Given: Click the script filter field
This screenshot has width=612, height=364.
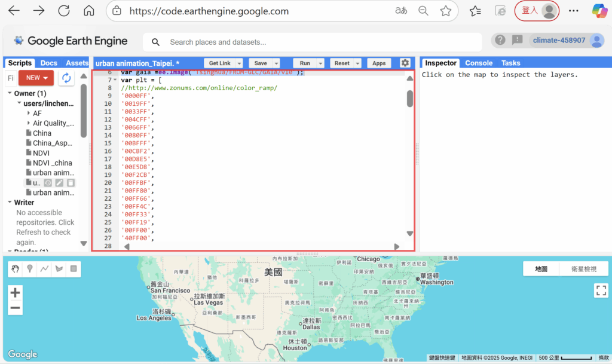Looking at the screenshot, I should [x=11, y=78].
